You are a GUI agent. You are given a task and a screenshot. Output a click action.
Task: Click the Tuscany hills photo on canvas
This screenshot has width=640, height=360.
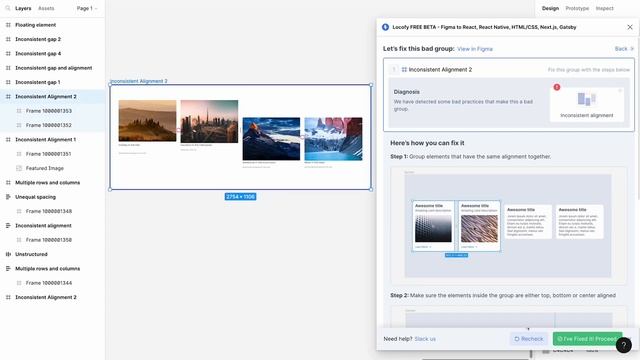pos(147,121)
